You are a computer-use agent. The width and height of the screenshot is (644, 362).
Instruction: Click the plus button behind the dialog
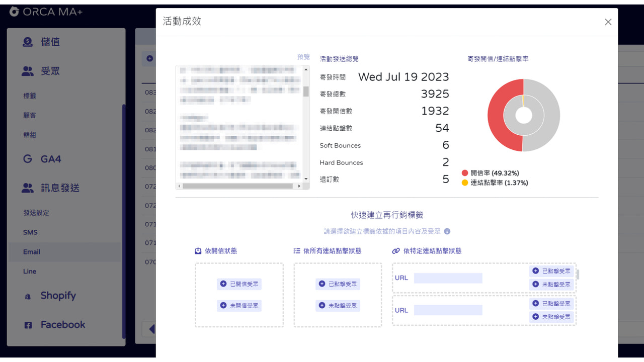tap(149, 59)
